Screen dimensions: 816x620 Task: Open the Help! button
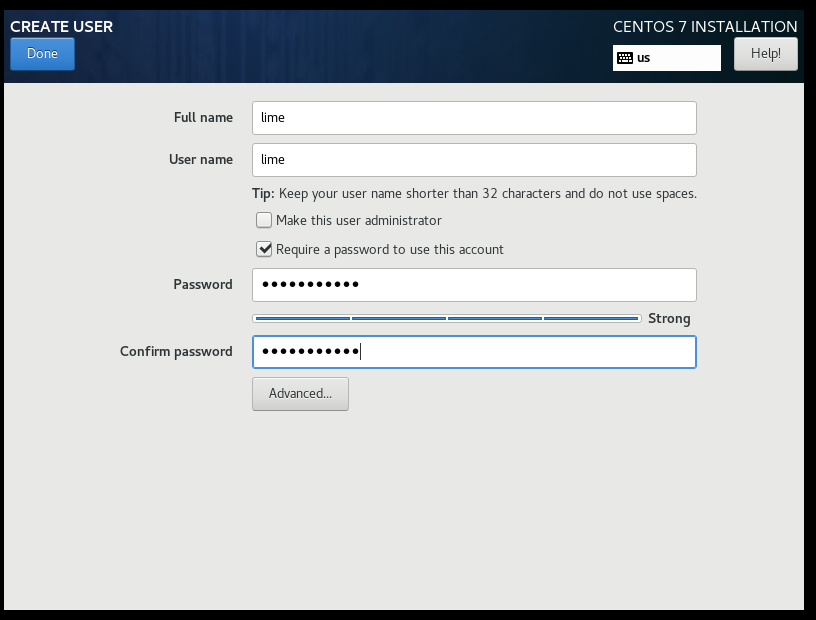(x=766, y=54)
